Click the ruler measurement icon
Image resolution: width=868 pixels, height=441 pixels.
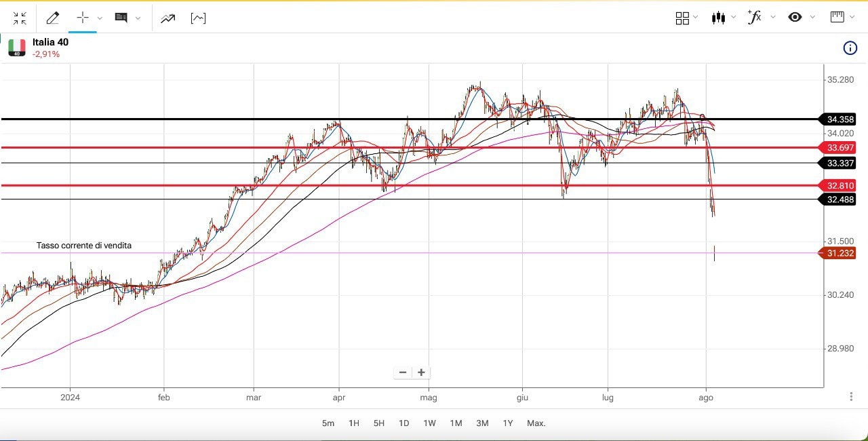[x=837, y=17]
